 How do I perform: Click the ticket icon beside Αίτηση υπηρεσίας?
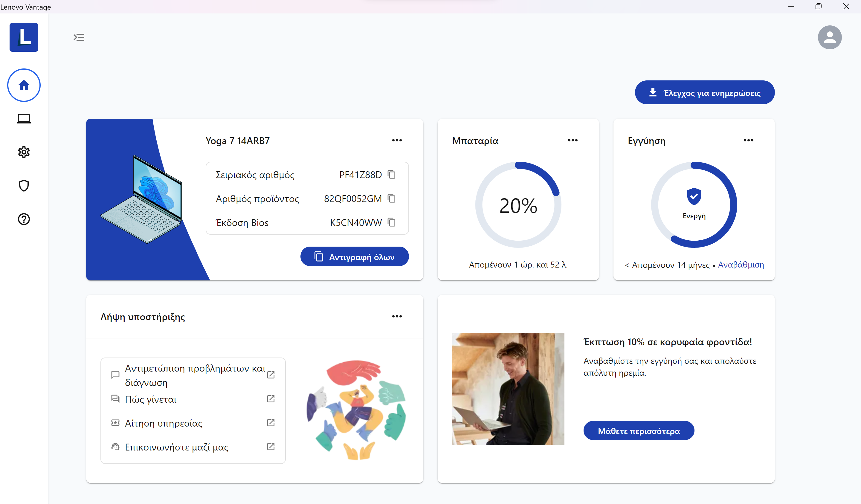tap(115, 423)
